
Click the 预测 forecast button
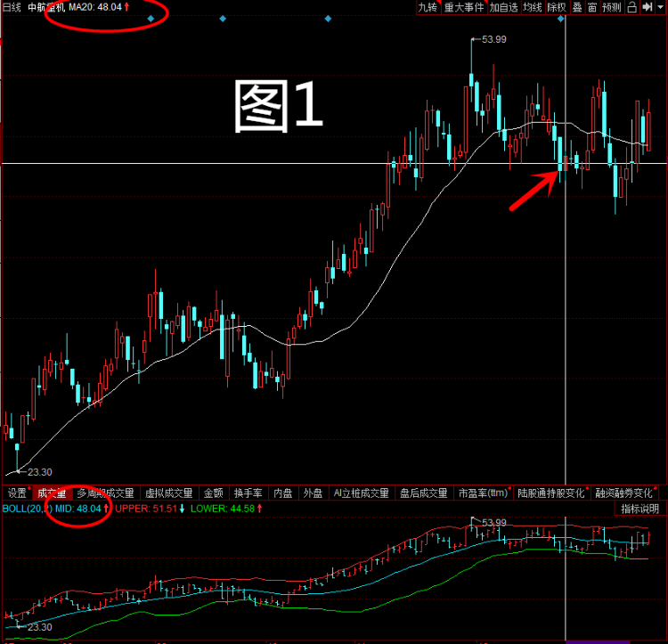coord(611,7)
